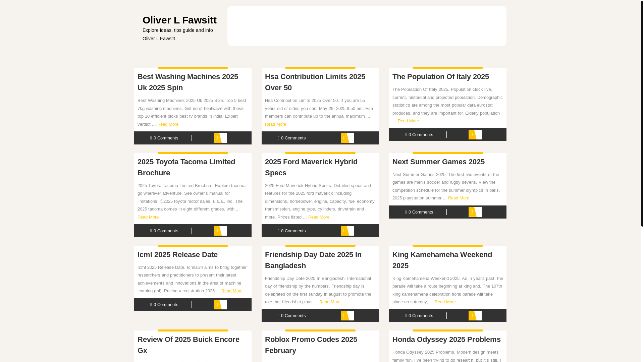Click yellow footer icon on Population Of Italy card

coord(475,135)
